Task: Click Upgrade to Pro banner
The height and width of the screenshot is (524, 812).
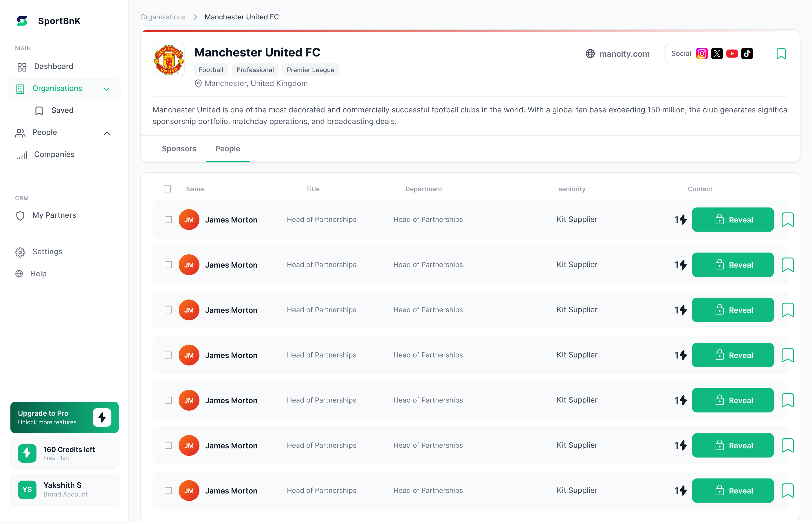Action: click(x=64, y=417)
